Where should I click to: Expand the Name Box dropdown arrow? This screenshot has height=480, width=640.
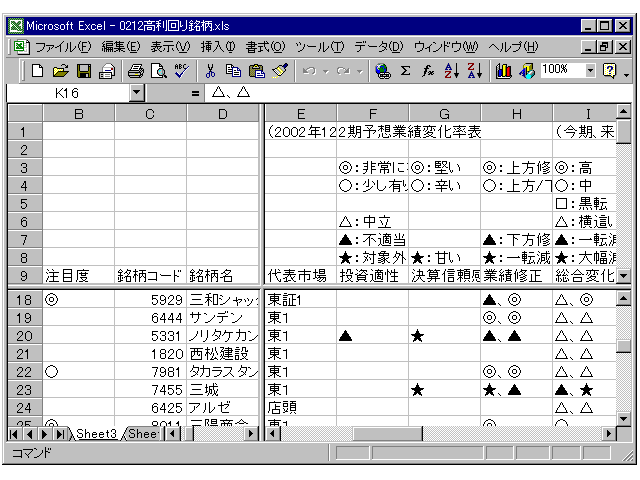click(x=137, y=93)
